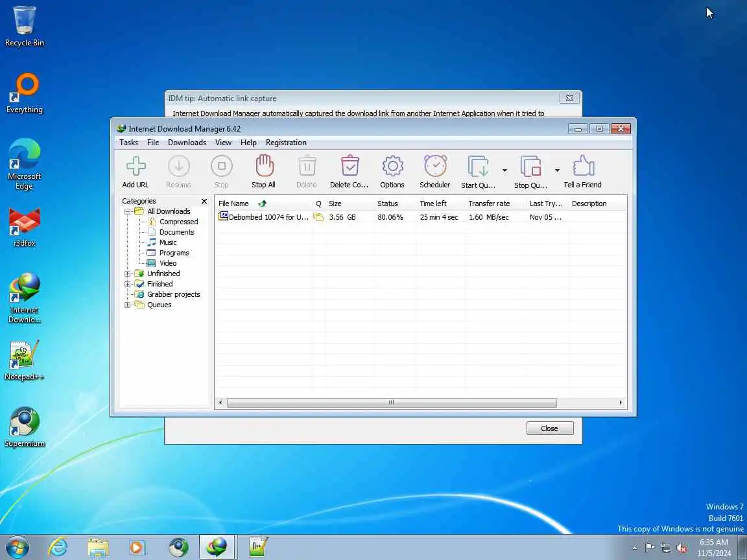Image resolution: width=747 pixels, height=560 pixels.
Task: Click the scrollbar right arrow
Action: [x=621, y=403]
